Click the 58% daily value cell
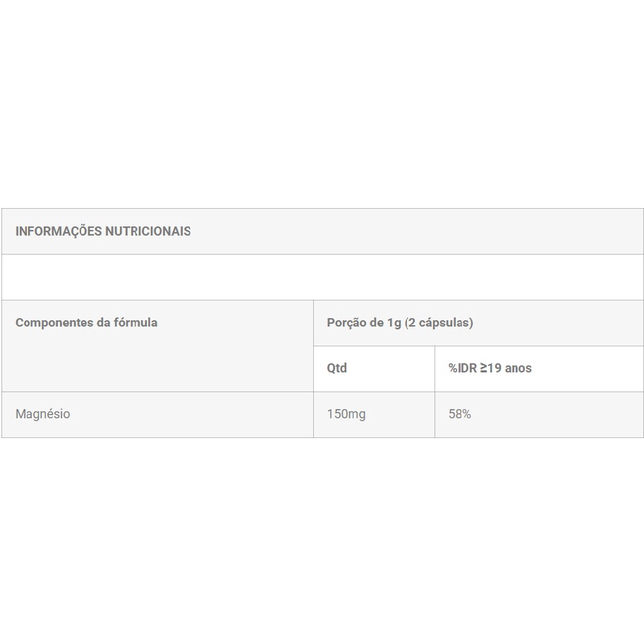Image resolution: width=644 pixels, height=644 pixels. pyautogui.click(x=460, y=414)
